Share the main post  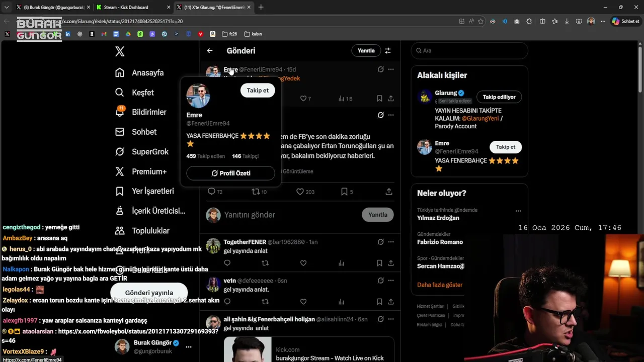[389, 192]
